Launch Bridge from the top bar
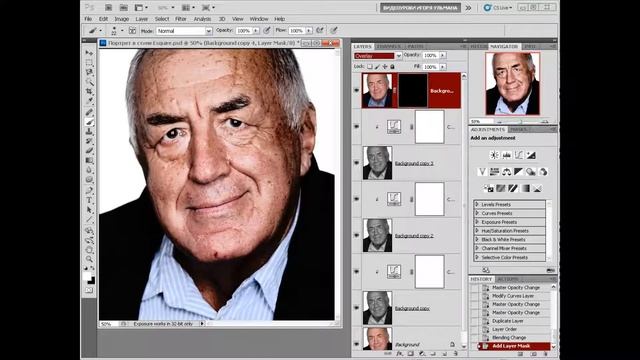 [109, 7]
